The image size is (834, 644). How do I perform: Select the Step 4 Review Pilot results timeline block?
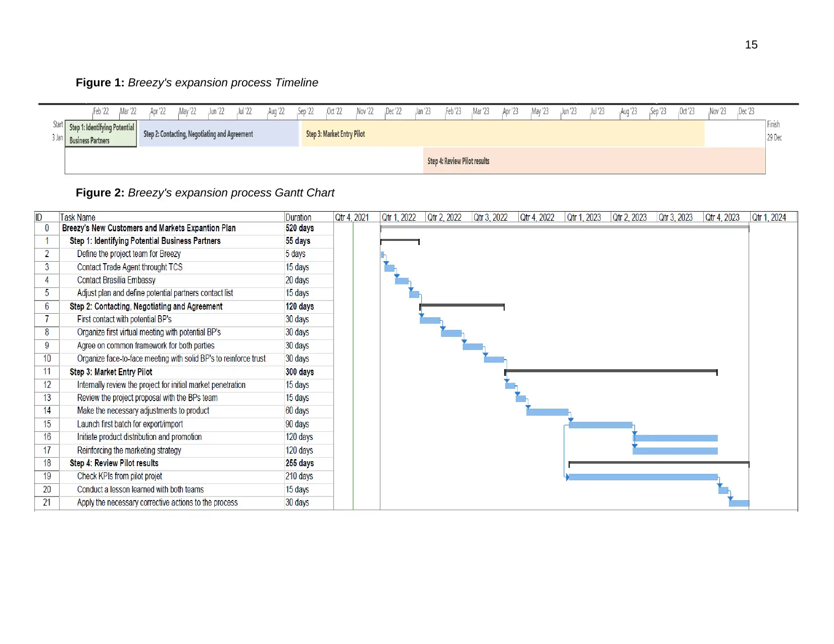tap(594, 161)
